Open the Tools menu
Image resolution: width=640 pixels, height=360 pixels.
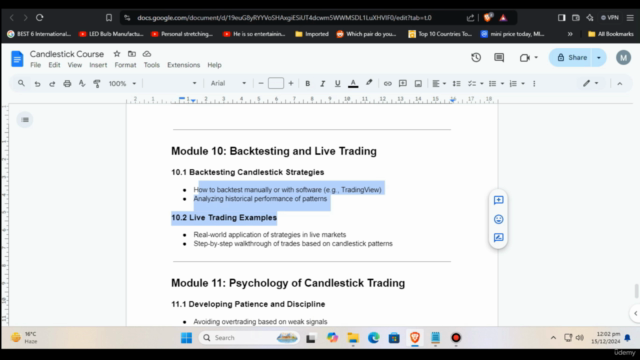coord(151,65)
